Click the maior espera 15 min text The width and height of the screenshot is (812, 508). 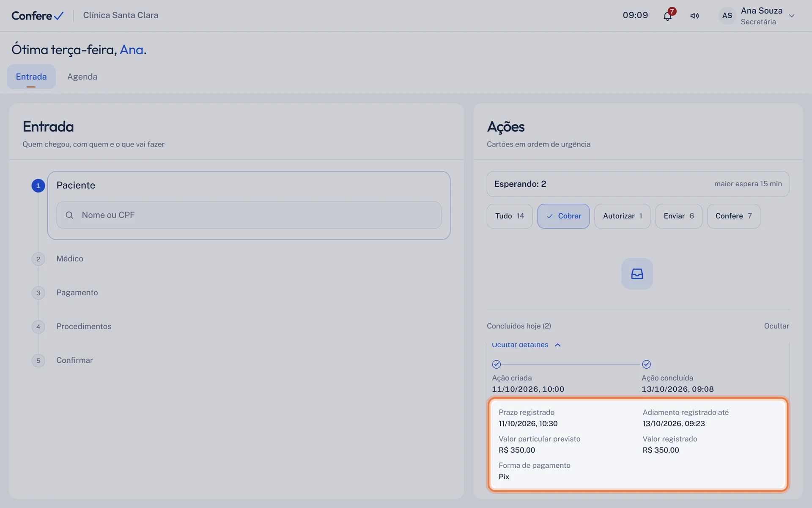pos(748,184)
